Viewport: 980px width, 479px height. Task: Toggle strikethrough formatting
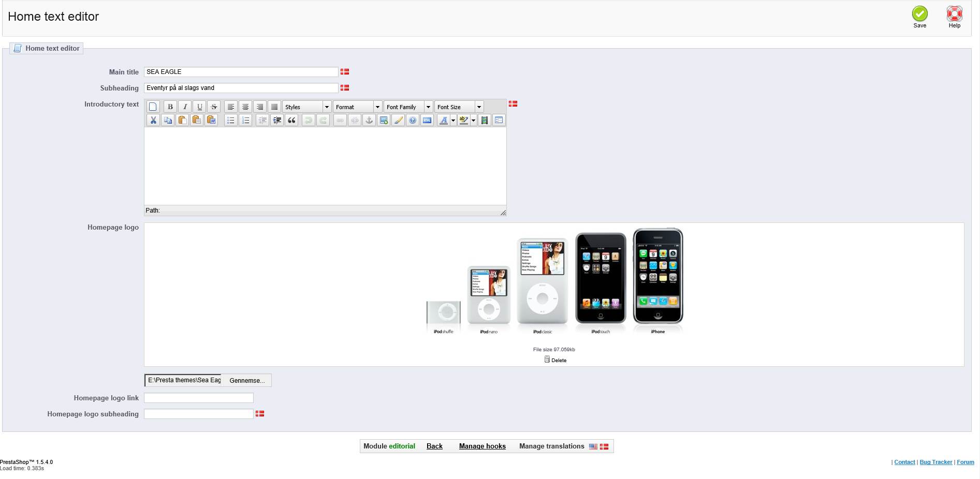[x=214, y=107]
